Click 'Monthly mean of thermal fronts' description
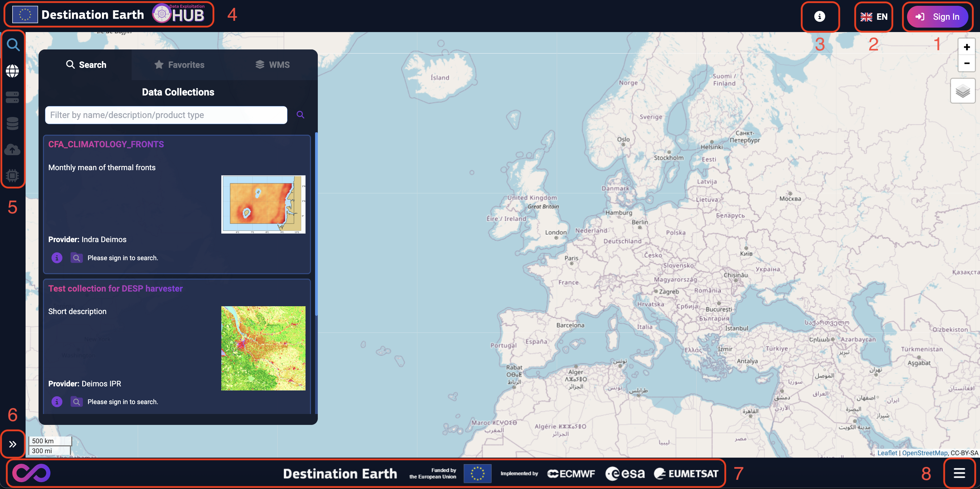Viewport: 980px width, 489px height. pyautogui.click(x=102, y=167)
